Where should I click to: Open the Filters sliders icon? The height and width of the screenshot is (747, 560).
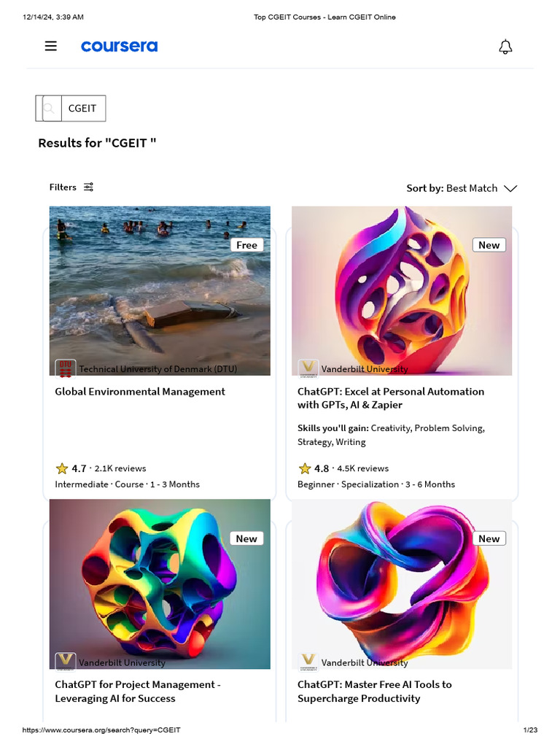[x=88, y=187]
